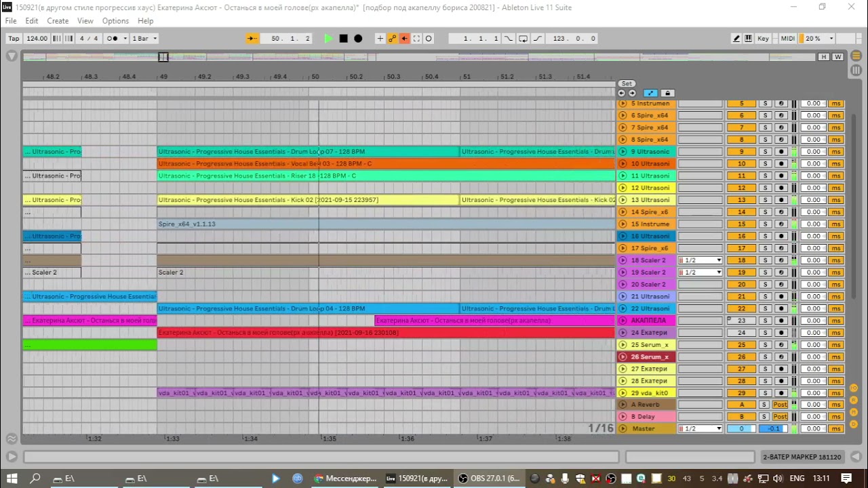The height and width of the screenshot is (488, 868).
Task: Toggle Draw Mode pencil icon
Action: (736, 39)
